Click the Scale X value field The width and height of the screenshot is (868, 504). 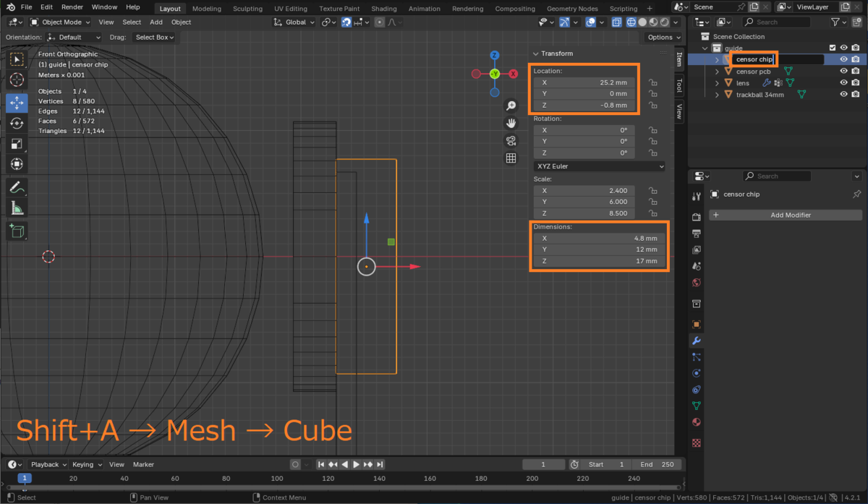(584, 191)
